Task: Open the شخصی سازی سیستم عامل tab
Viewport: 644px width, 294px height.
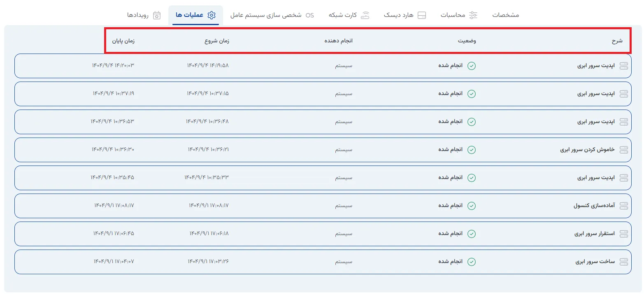Action: click(272, 15)
